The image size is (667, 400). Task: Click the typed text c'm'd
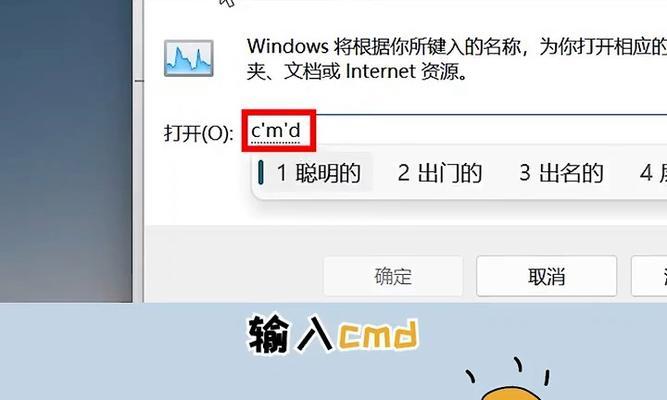(276, 131)
